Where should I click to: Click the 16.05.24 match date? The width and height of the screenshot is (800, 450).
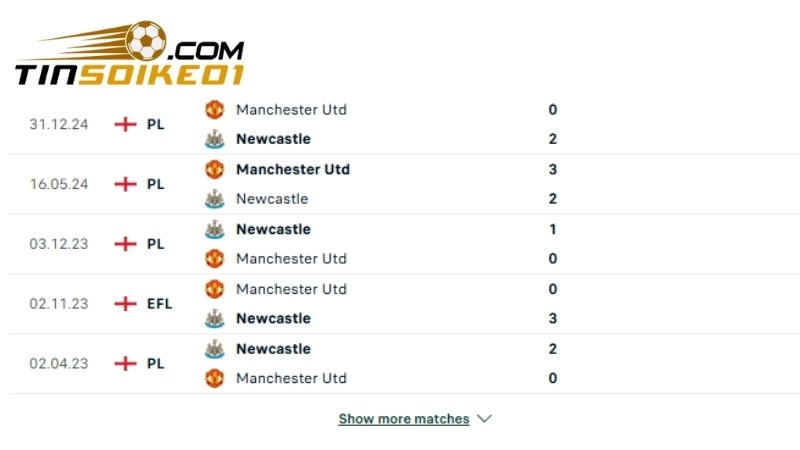tap(59, 184)
